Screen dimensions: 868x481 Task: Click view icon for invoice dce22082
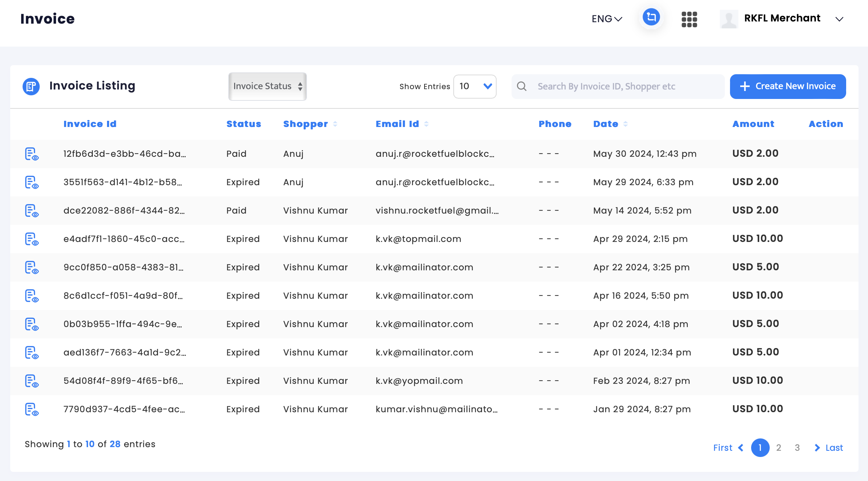tap(32, 211)
